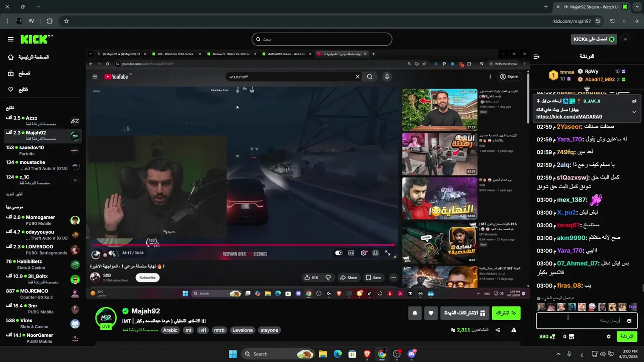Open pinned kick.com/vMADARA9 link
644x362 pixels.
569,117
